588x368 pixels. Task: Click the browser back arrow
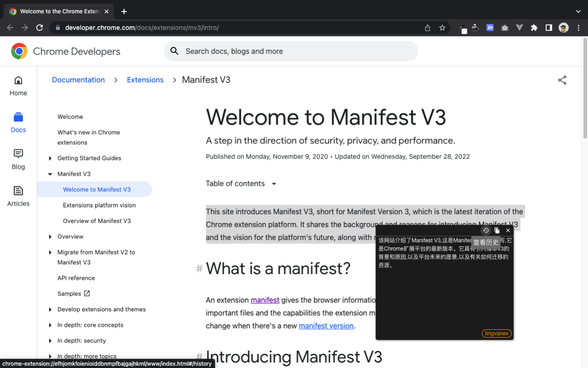[10, 28]
